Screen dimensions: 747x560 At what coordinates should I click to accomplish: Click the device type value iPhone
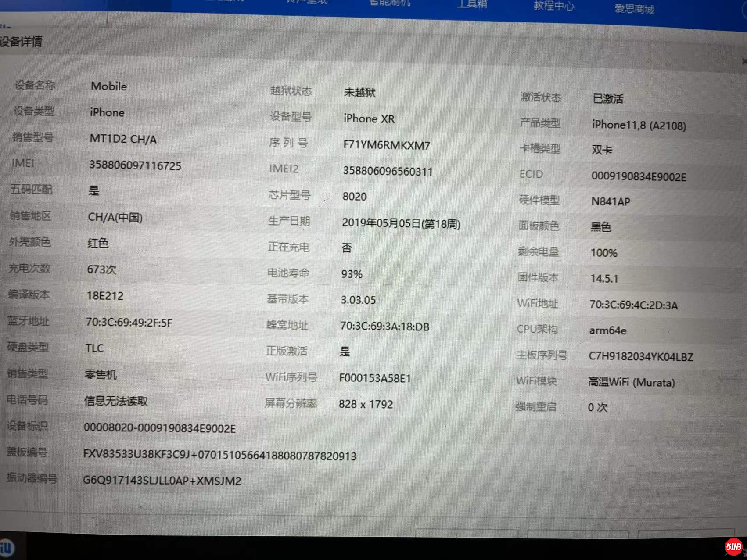tap(107, 112)
